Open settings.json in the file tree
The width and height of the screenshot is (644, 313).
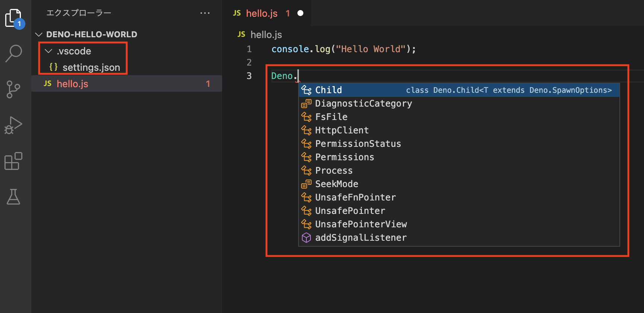click(x=91, y=67)
